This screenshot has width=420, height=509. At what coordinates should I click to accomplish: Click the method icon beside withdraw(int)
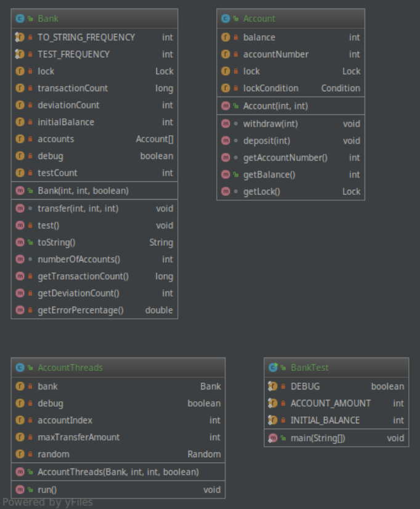pyautogui.click(x=225, y=124)
